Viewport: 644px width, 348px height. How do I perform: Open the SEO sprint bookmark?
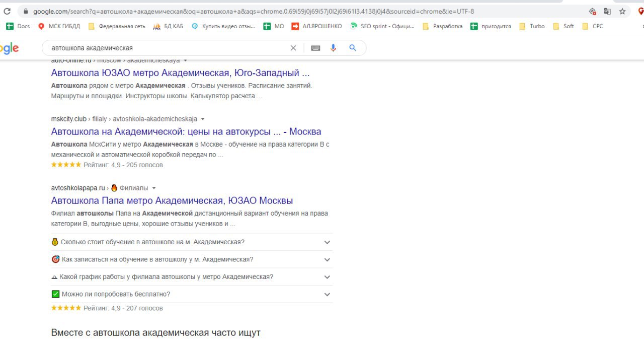[x=382, y=26]
